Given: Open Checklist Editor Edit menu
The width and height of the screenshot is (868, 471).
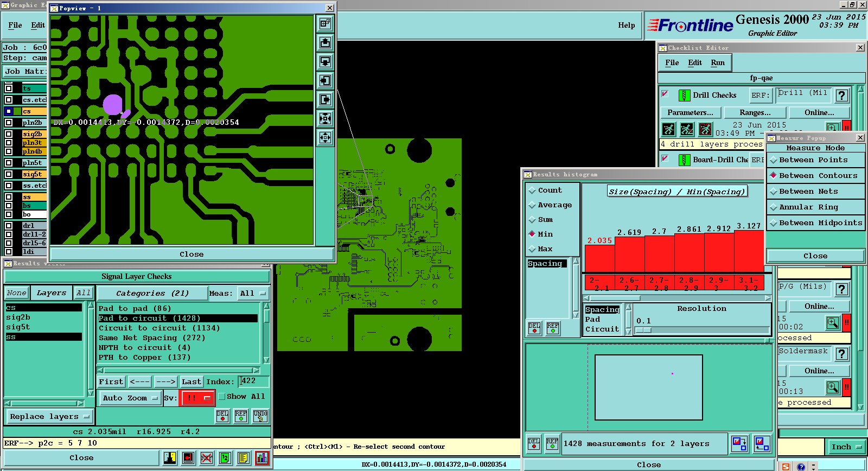Looking at the screenshot, I should [695, 63].
